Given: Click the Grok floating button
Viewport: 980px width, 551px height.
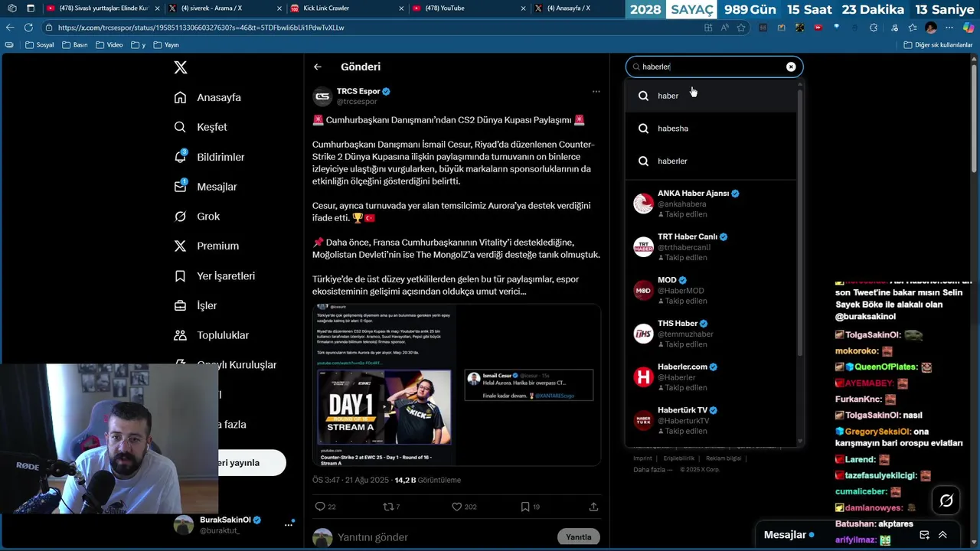Looking at the screenshot, I should pyautogui.click(x=946, y=500).
